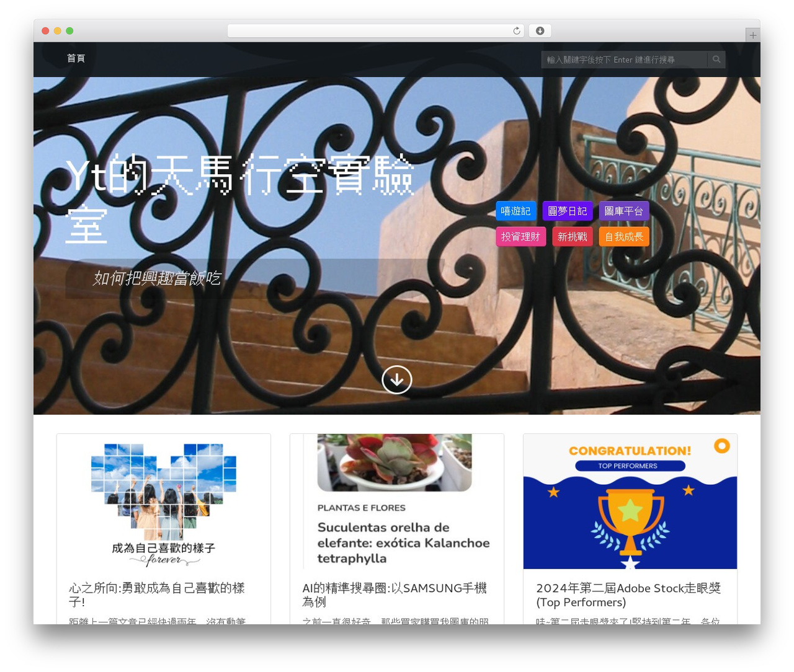Screen dimensions: 794x672
Task: Focus the keyword search input field
Action: 624,60
